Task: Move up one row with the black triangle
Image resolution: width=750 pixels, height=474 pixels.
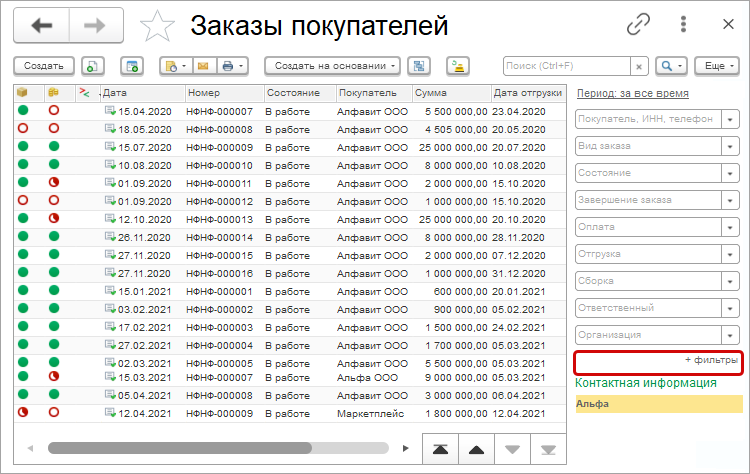Action: pos(476,449)
